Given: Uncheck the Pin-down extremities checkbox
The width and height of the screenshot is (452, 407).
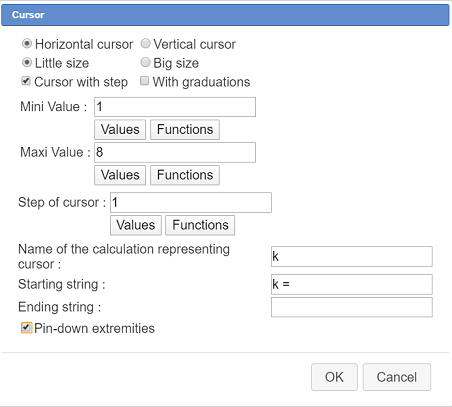Looking at the screenshot, I should point(26,328).
